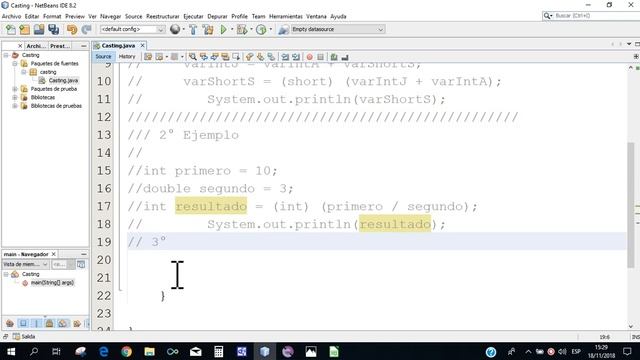Click code line 20 in editor

pyautogui.click(x=376, y=260)
